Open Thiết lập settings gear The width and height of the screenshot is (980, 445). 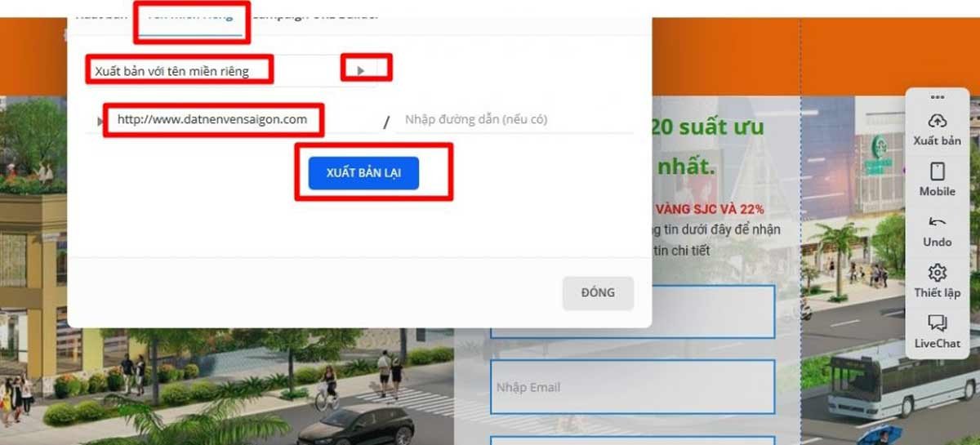[x=938, y=272]
